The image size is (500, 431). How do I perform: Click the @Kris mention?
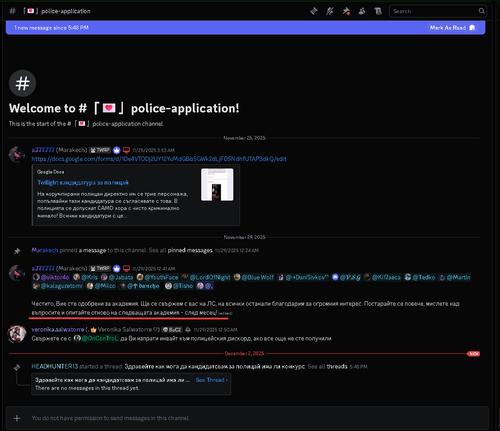coord(86,277)
